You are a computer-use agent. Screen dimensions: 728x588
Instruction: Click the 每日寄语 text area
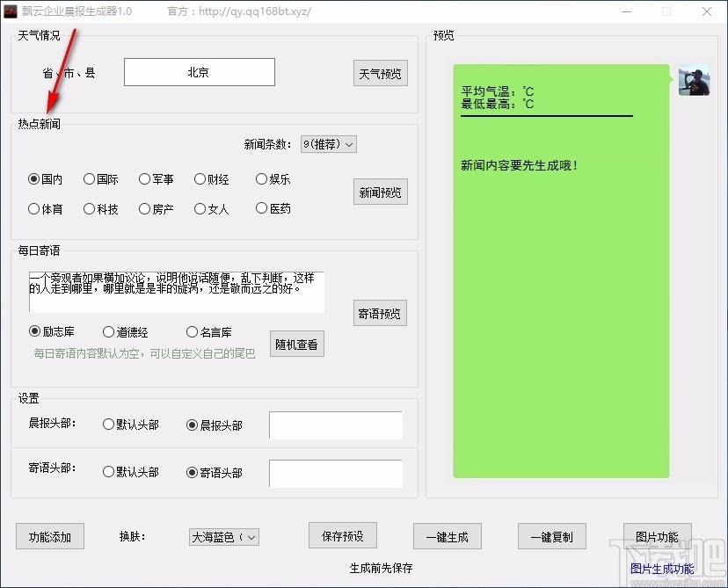click(x=177, y=292)
